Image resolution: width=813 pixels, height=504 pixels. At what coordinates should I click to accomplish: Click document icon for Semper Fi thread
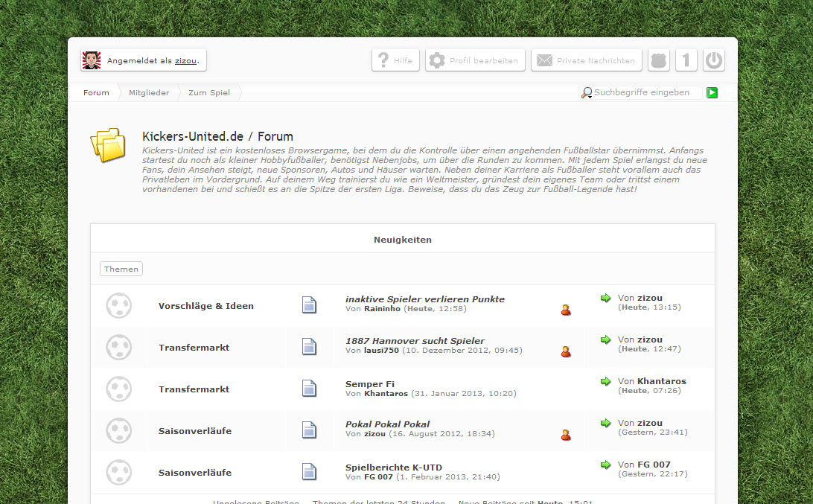[310, 389]
